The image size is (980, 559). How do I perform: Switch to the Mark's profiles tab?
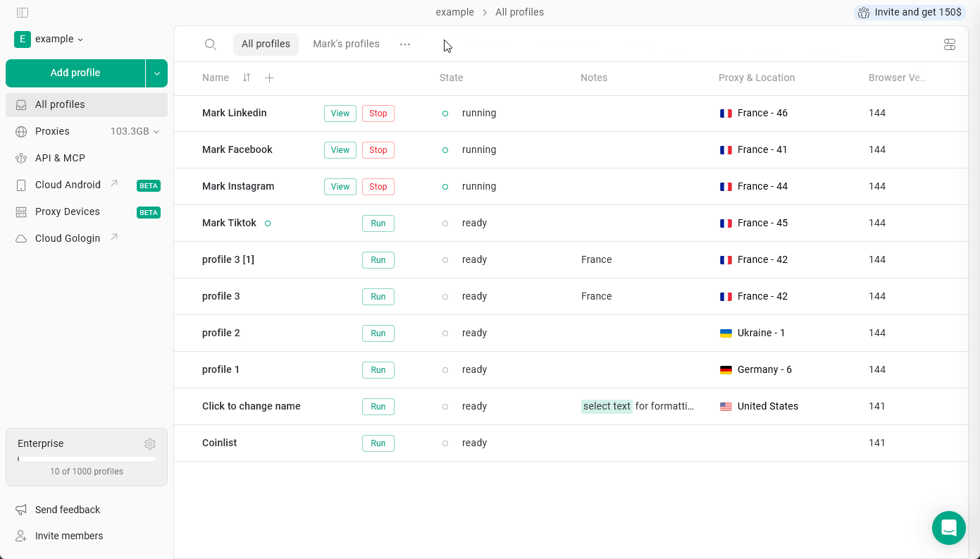pos(346,44)
